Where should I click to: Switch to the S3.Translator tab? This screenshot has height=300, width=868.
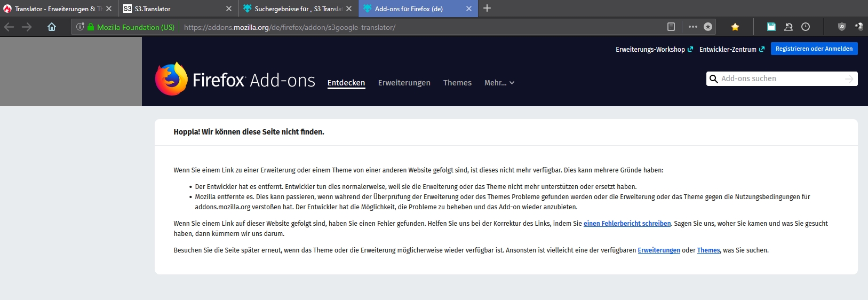[171, 9]
